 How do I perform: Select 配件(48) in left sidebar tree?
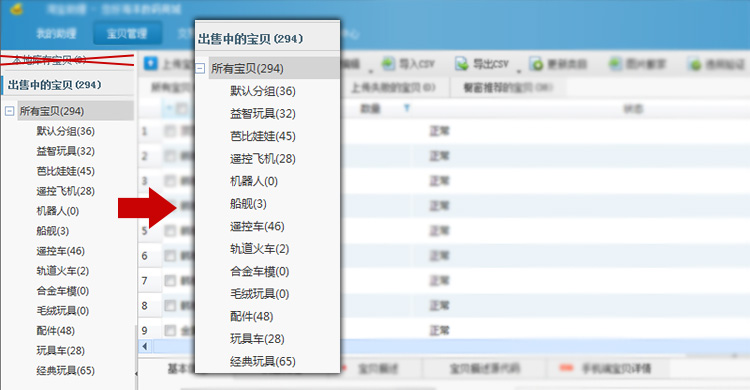click(x=55, y=331)
